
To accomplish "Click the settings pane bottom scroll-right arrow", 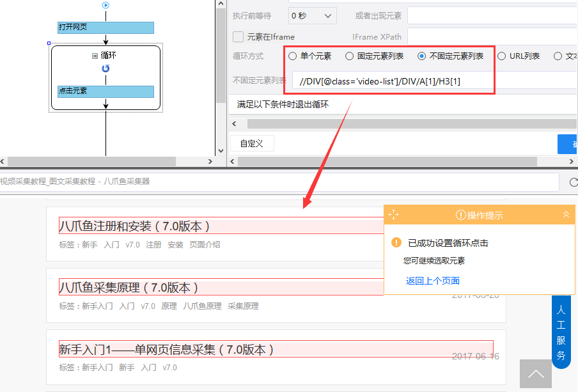I will coord(572,162).
